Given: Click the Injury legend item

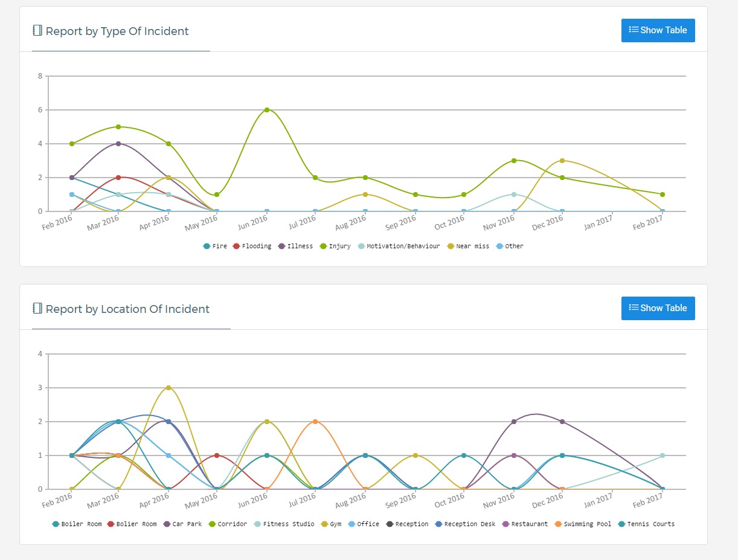Looking at the screenshot, I should point(335,246).
